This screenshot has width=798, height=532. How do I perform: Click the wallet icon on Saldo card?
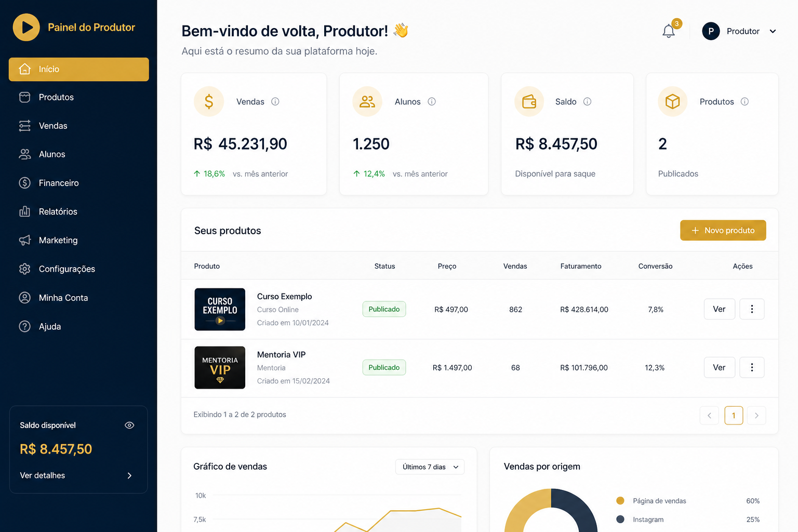point(529,101)
